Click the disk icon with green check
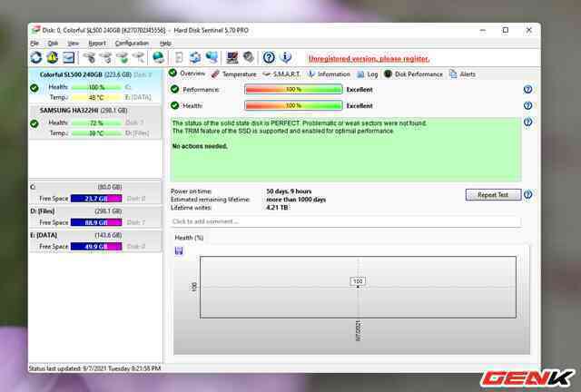The image size is (581, 392). (x=122, y=57)
